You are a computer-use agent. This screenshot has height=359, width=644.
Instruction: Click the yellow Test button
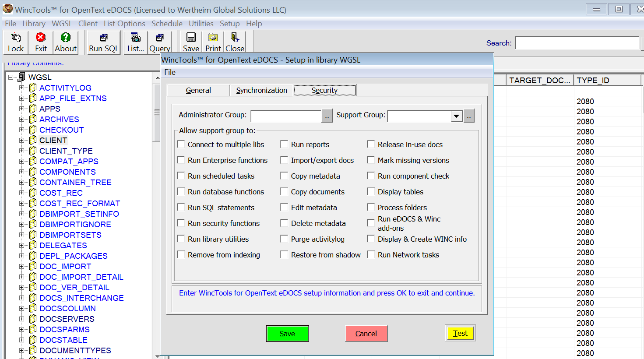(x=460, y=333)
